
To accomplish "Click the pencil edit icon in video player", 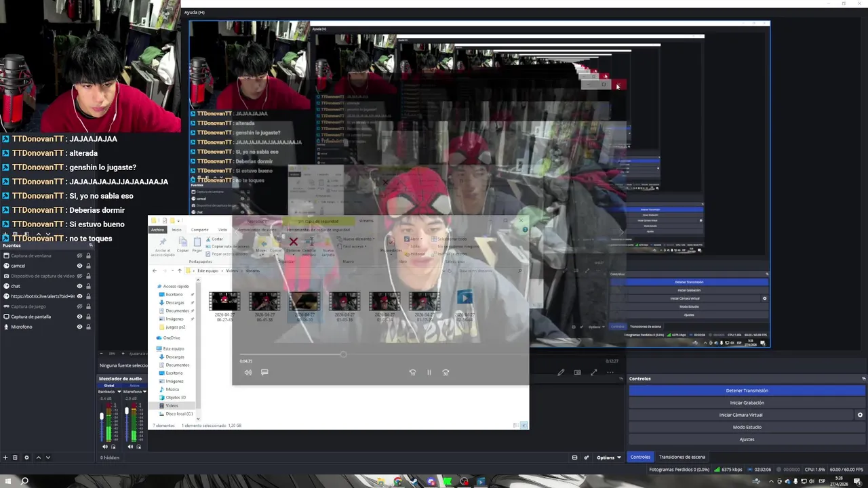I will tap(561, 372).
